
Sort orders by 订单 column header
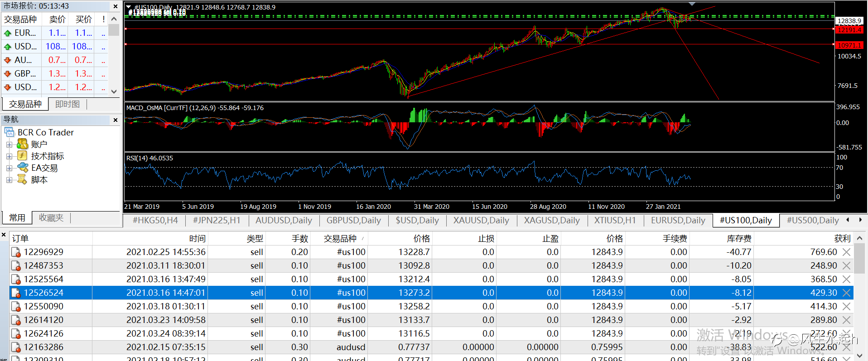point(51,239)
